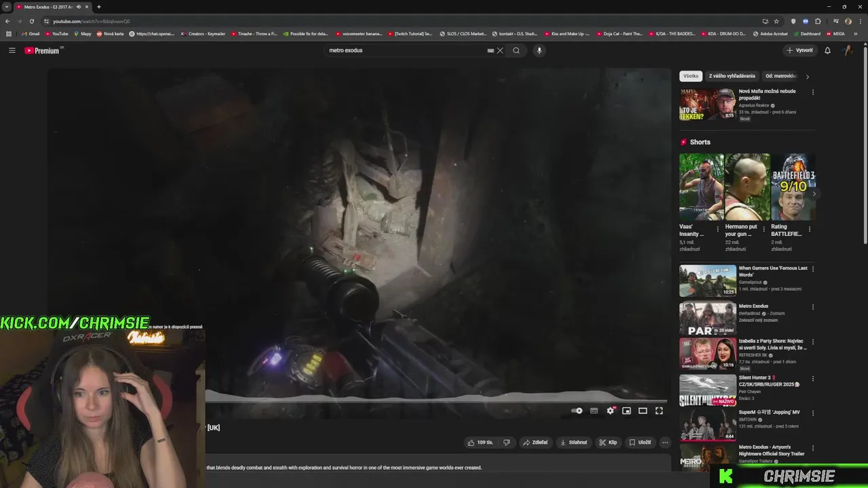Image resolution: width=868 pixels, height=488 pixels.
Task: Open Dashboard bookmark
Action: point(807,33)
